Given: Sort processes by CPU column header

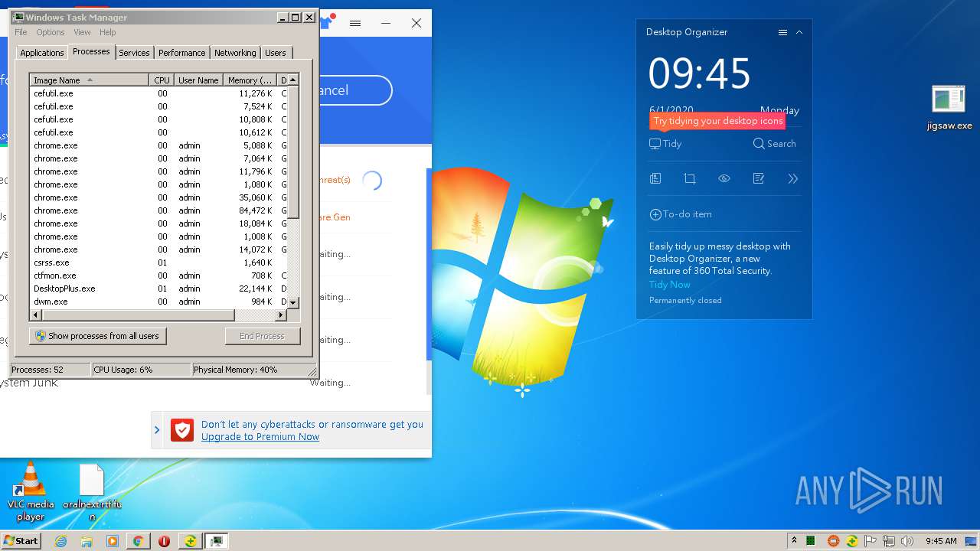Looking at the screenshot, I should [x=162, y=80].
